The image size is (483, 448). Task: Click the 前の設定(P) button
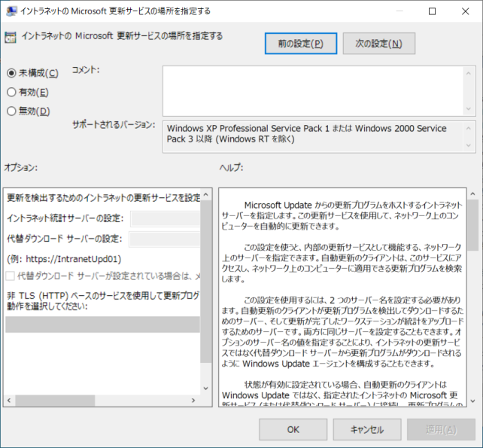301,44
